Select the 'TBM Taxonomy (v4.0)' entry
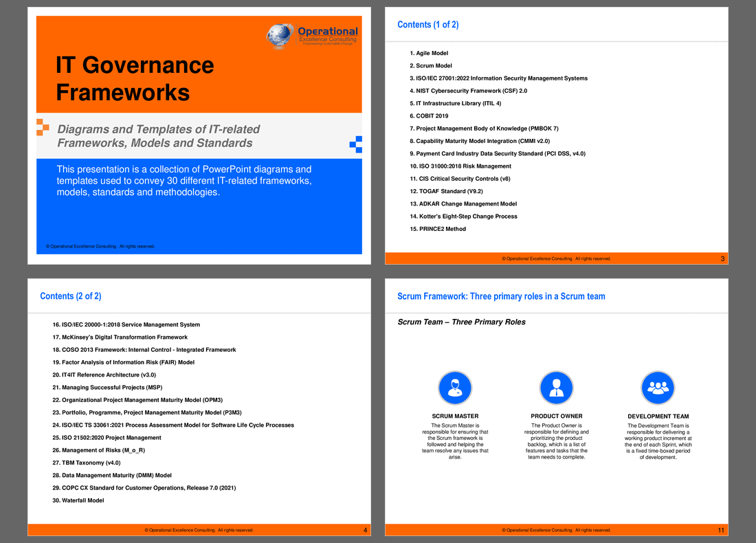756x543 pixels. [x=87, y=463]
